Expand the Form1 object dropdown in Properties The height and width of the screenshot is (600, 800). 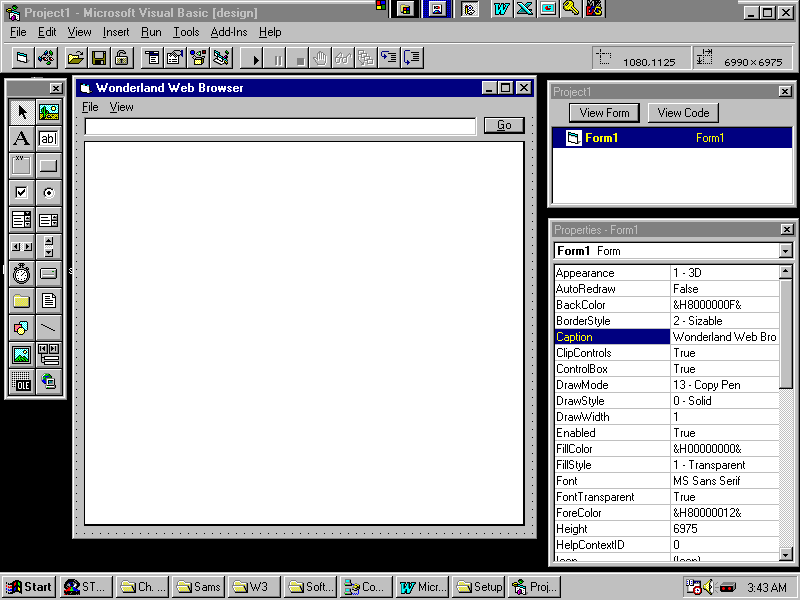point(785,251)
